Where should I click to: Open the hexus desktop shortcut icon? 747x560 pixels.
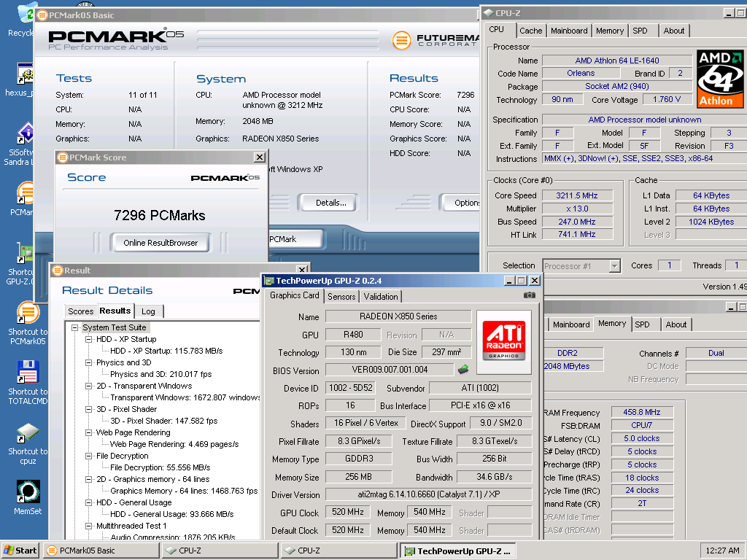coord(25,74)
